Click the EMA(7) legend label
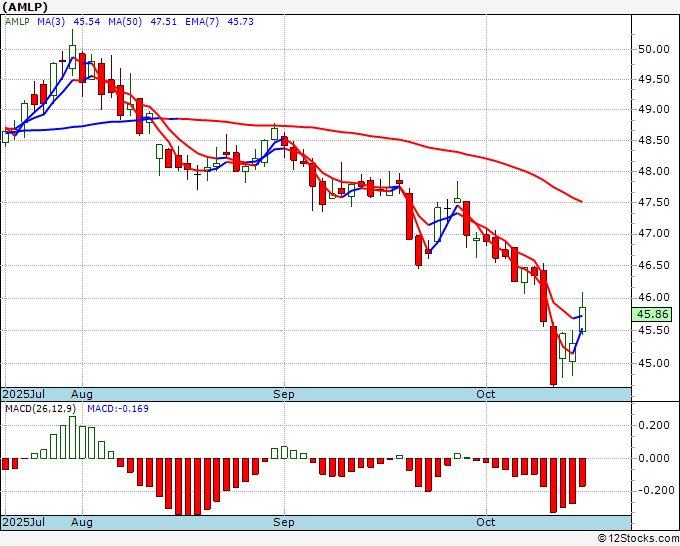 pos(202,22)
